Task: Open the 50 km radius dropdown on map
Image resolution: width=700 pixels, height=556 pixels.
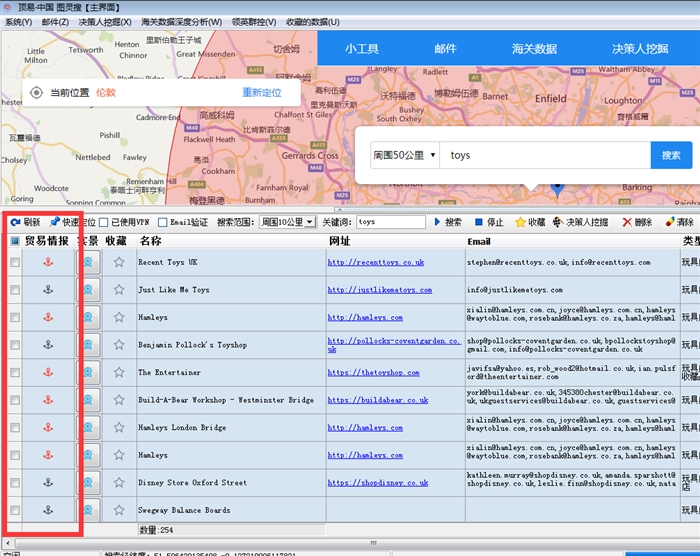Action: coord(404,155)
